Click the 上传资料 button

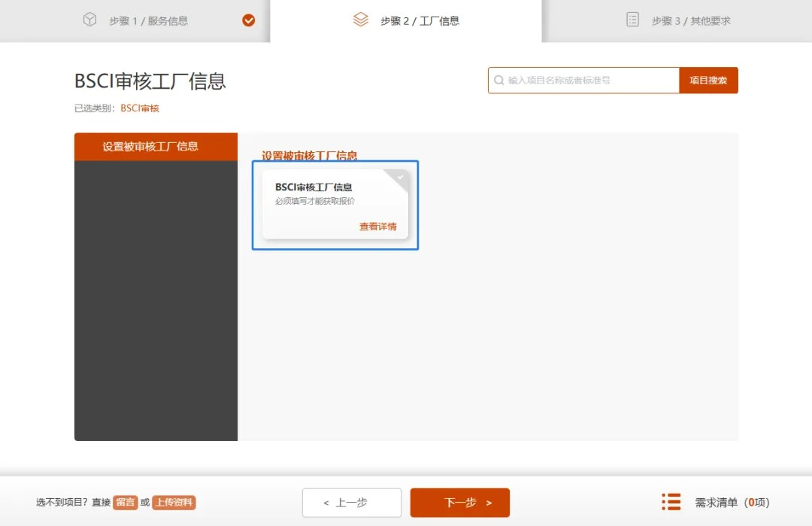174,502
